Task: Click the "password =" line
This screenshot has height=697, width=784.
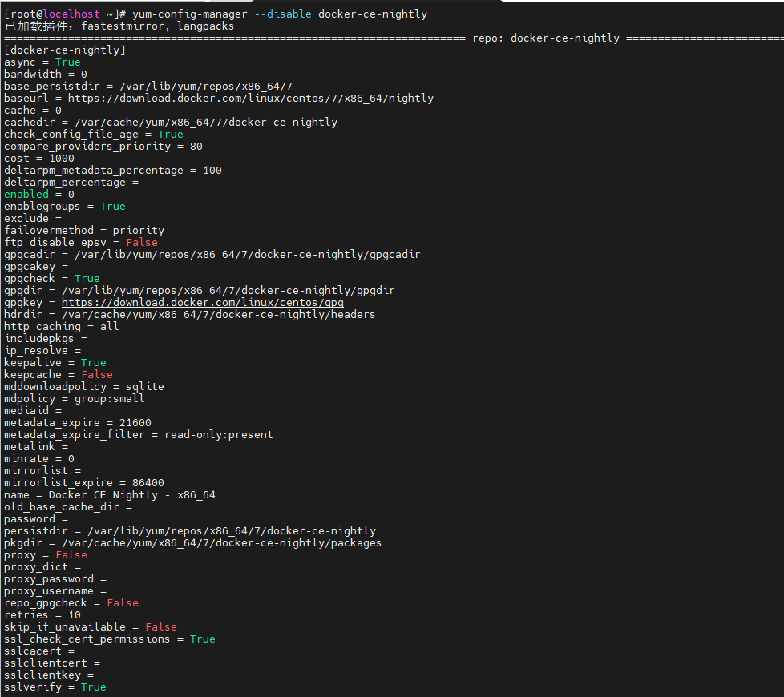Action: pos(36,518)
